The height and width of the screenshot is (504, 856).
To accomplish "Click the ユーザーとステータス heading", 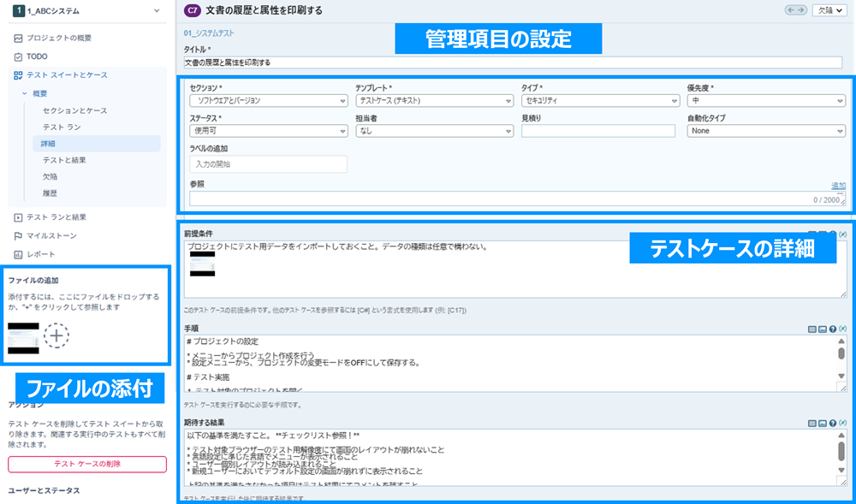I will [x=45, y=490].
